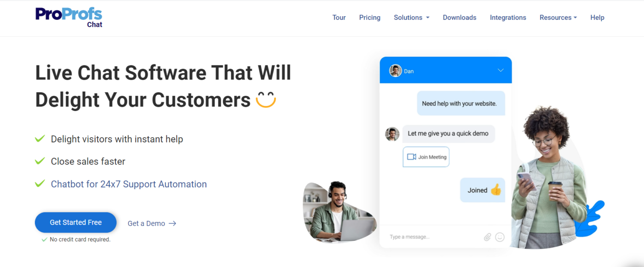Click the agent avatar beside demo message

tap(392, 134)
